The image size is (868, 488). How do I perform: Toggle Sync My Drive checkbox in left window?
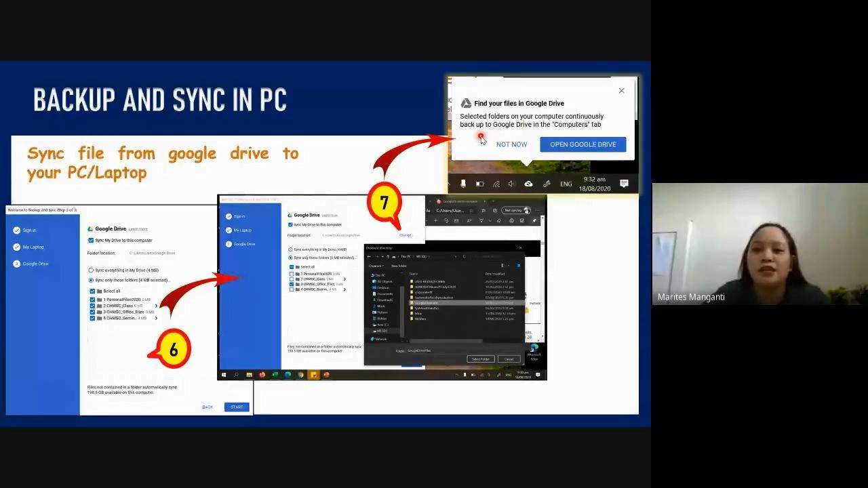tap(91, 240)
